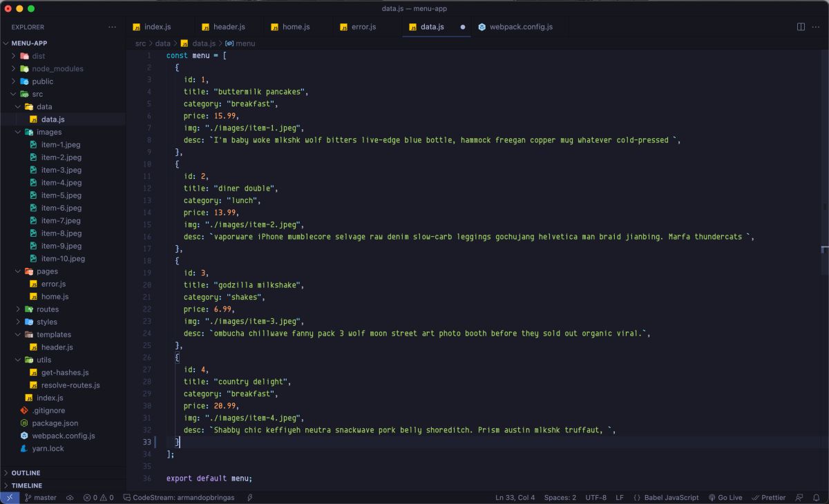
Task: Expand the styles folder
Action: coord(63,322)
